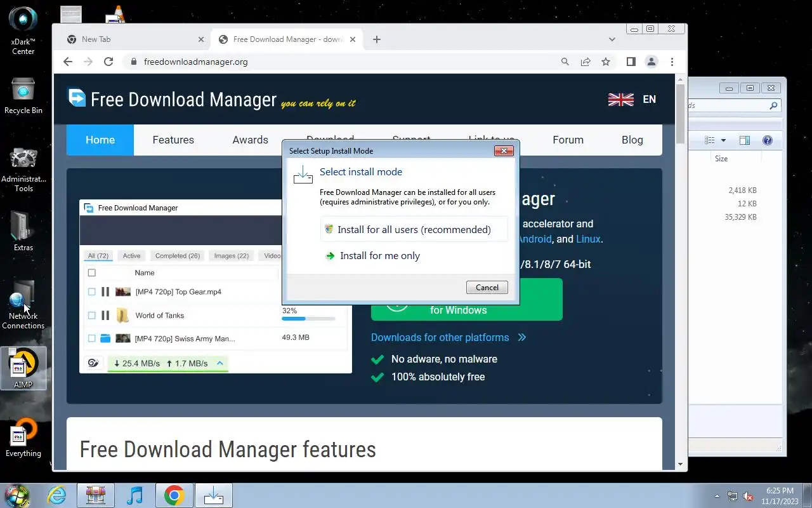Click the address bar URL field
Viewport: 812px width, 508px height.
point(343,62)
